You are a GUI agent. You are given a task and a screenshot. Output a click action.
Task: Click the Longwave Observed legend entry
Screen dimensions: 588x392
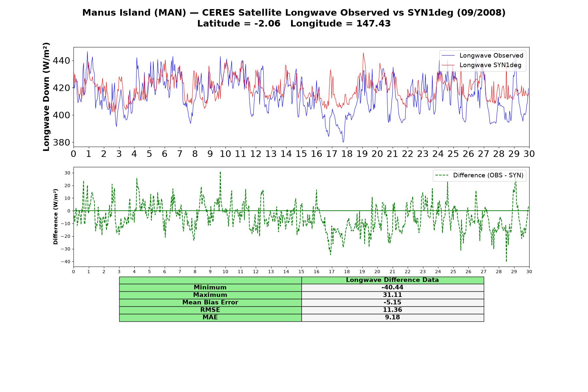pyautogui.click(x=482, y=56)
